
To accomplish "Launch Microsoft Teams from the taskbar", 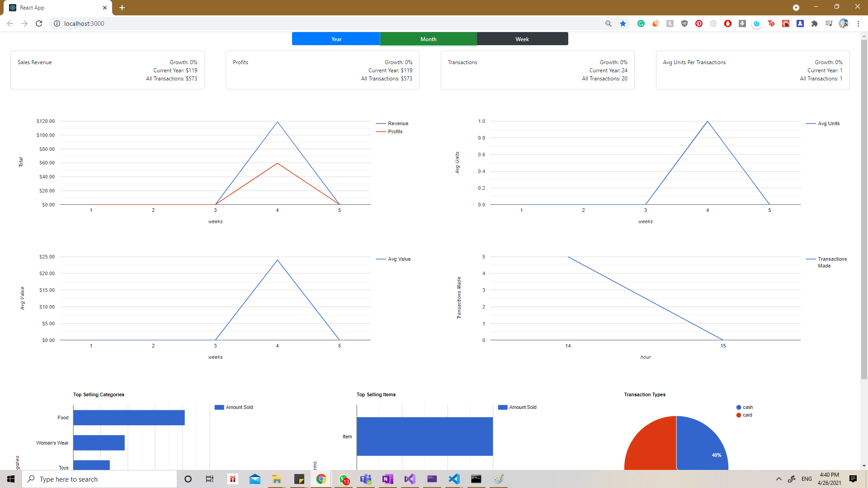I will pos(365,479).
